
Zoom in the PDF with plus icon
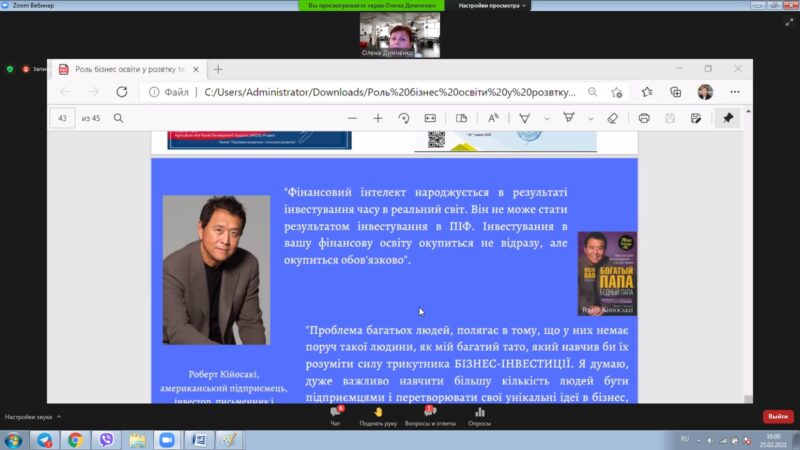[378, 118]
